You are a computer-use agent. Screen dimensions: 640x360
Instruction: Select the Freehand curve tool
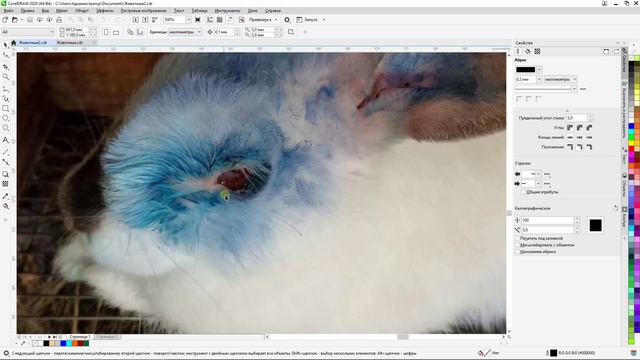(5, 89)
